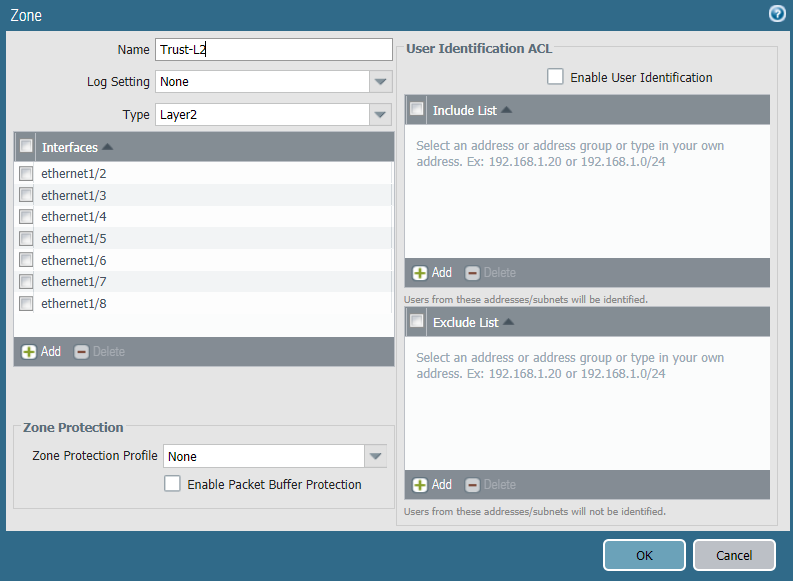
Task: Select the ethernet1/6 row text
Action: (x=74, y=260)
